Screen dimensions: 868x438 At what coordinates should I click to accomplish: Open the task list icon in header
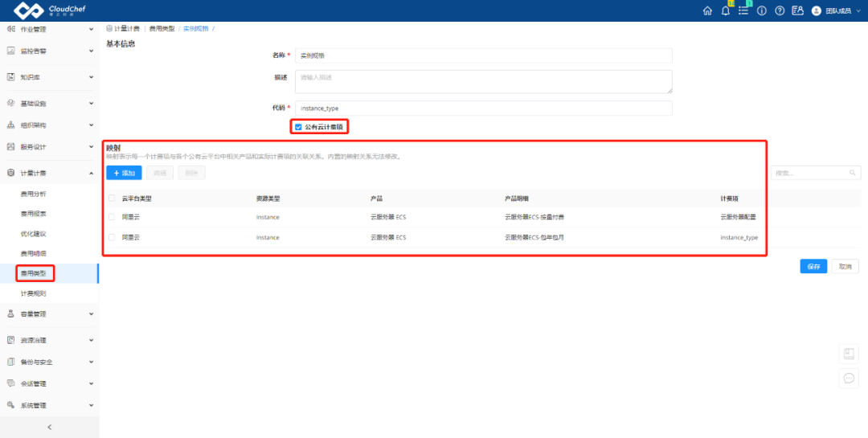pyautogui.click(x=743, y=10)
